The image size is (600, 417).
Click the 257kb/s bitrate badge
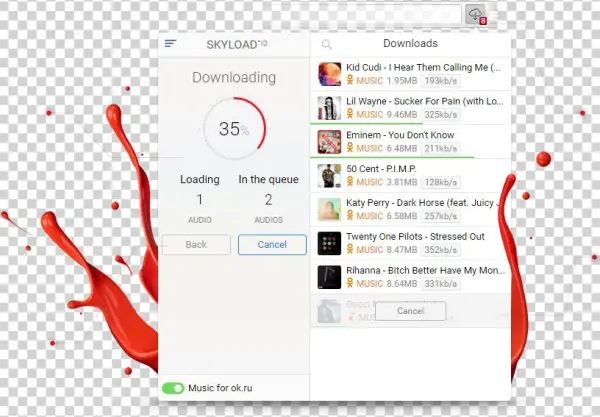[x=440, y=216]
